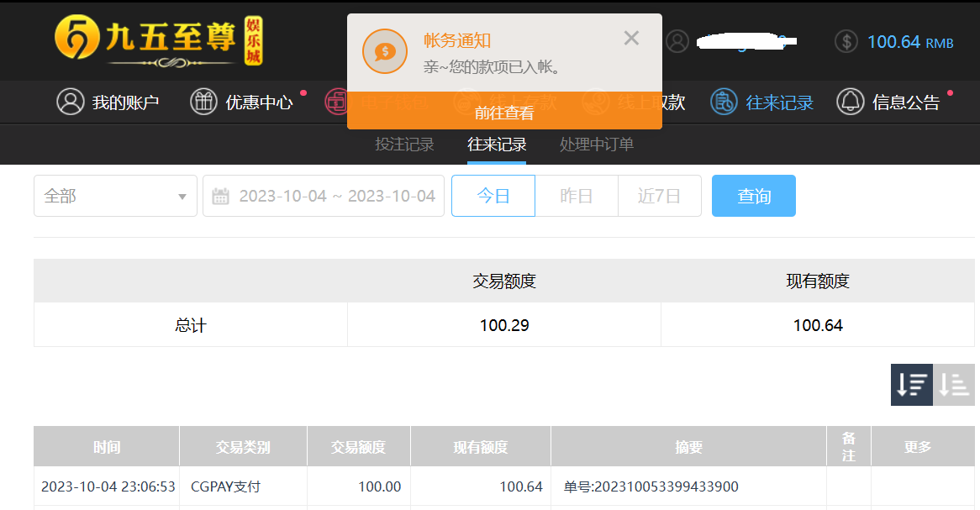
Task: Click the 九五至尊 casino logo
Action: click(x=159, y=40)
